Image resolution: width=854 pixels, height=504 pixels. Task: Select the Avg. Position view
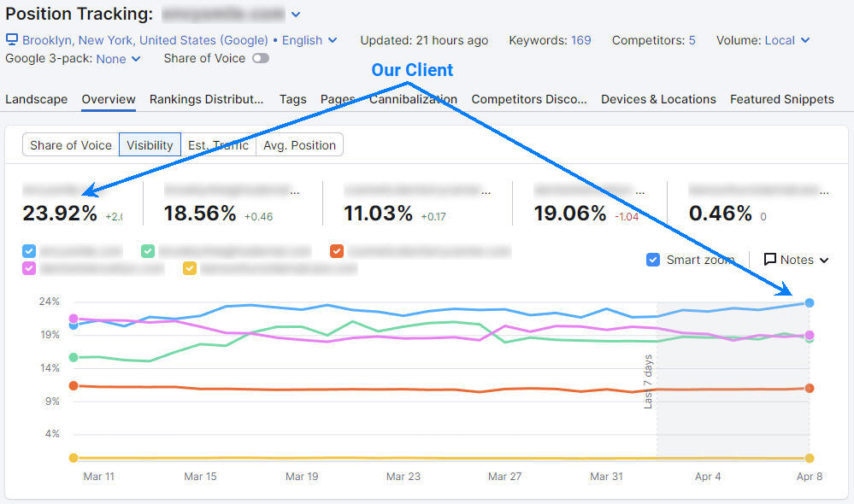pyautogui.click(x=299, y=144)
